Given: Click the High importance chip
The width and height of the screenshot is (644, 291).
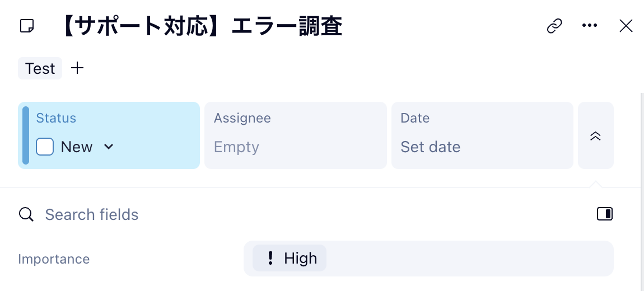Looking at the screenshot, I should pos(290,259).
